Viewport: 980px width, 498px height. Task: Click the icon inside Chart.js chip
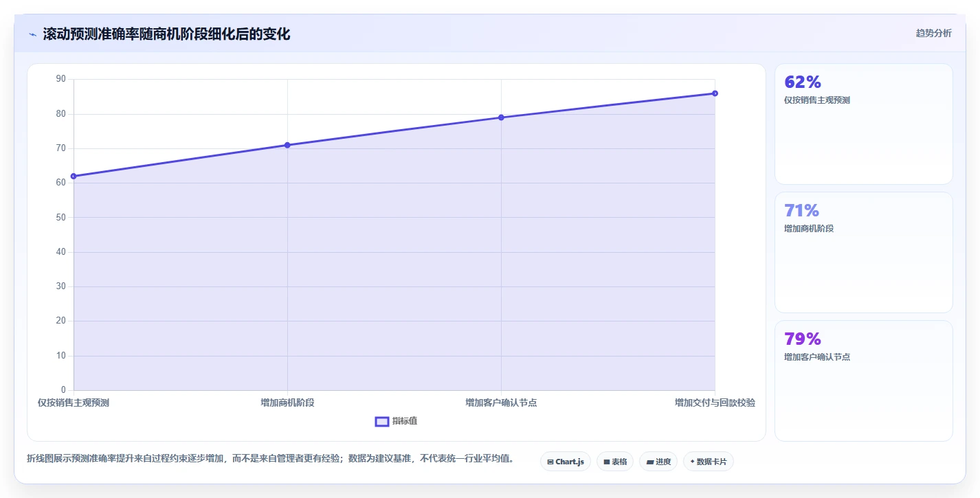[x=550, y=462]
